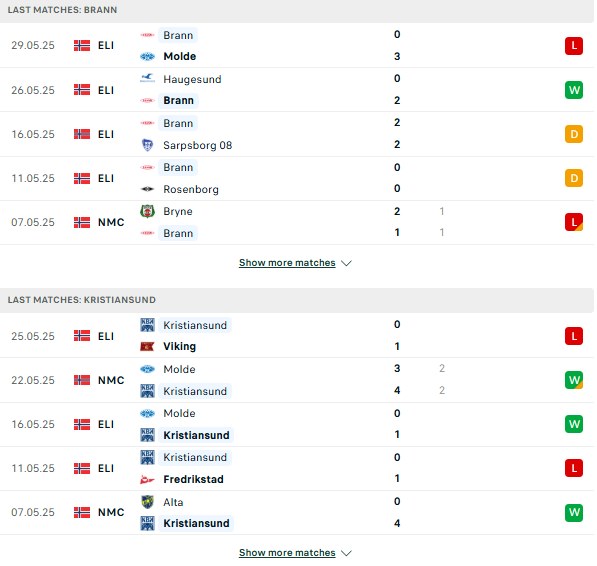Click the green W badge for Alta vs Kristiansund
The image size is (597, 566).
coord(574,512)
